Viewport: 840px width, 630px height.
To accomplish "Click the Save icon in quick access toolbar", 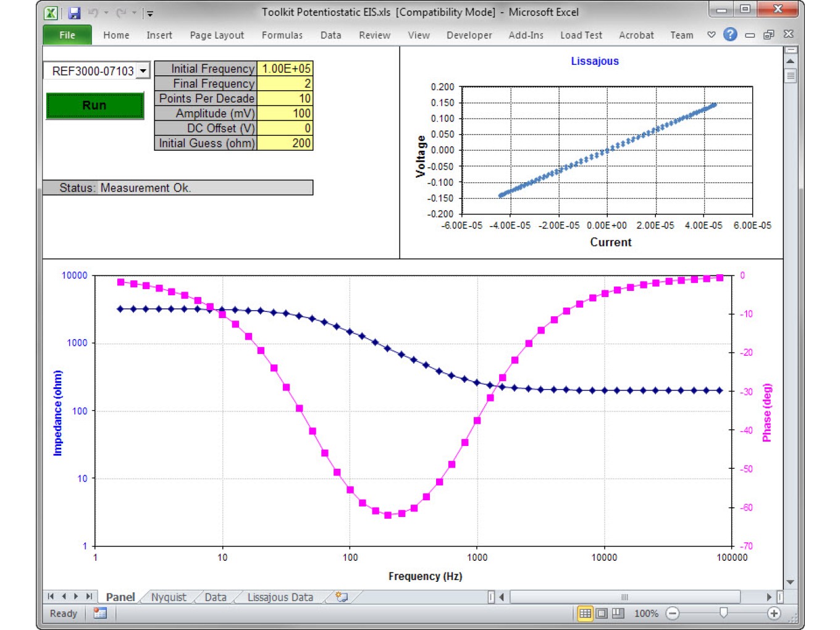I will (74, 12).
